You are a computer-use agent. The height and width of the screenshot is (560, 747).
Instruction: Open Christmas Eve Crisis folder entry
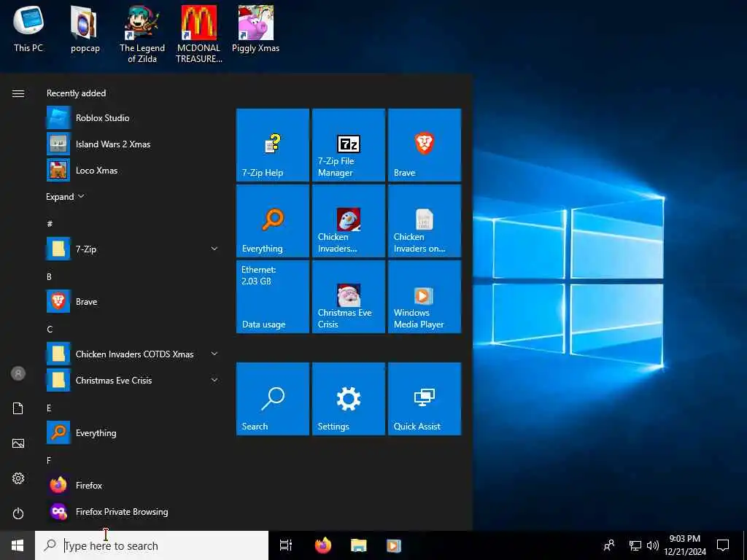coord(133,380)
